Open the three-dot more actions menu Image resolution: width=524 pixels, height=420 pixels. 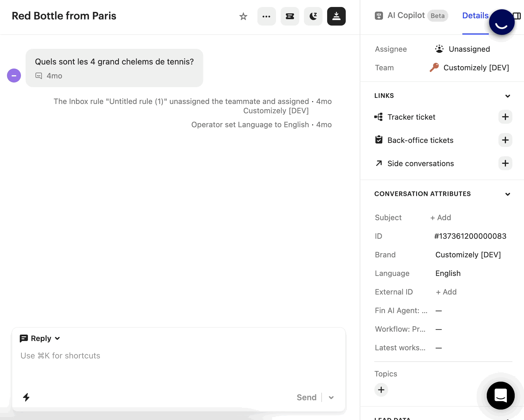[x=266, y=16]
